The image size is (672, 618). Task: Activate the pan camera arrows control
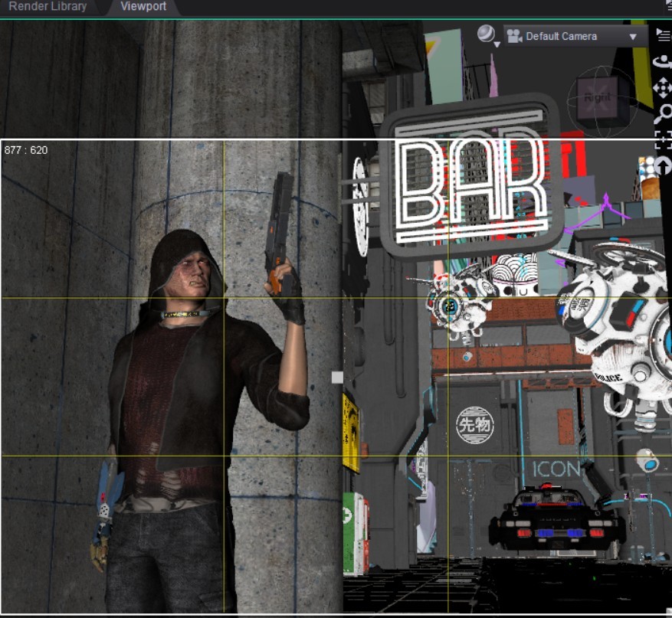coord(663,88)
